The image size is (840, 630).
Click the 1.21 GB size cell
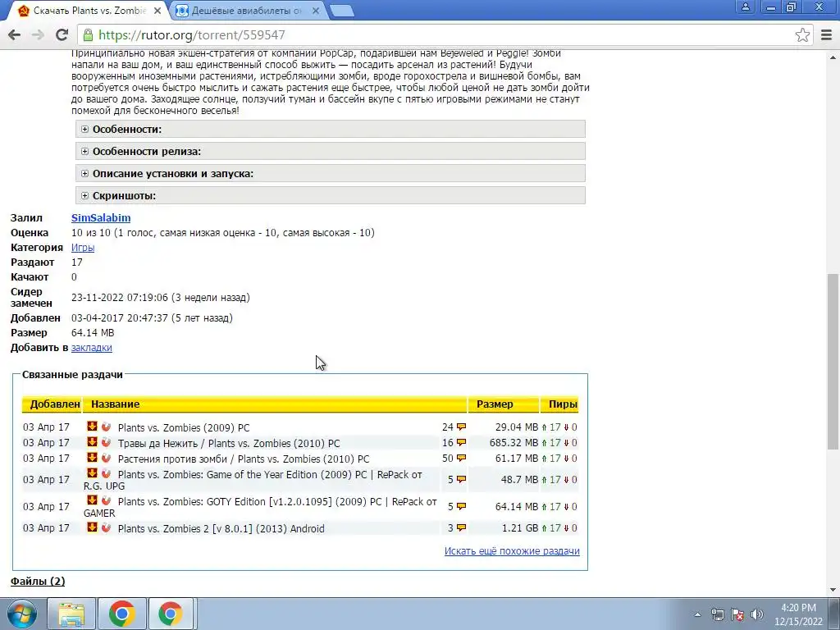(519, 528)
